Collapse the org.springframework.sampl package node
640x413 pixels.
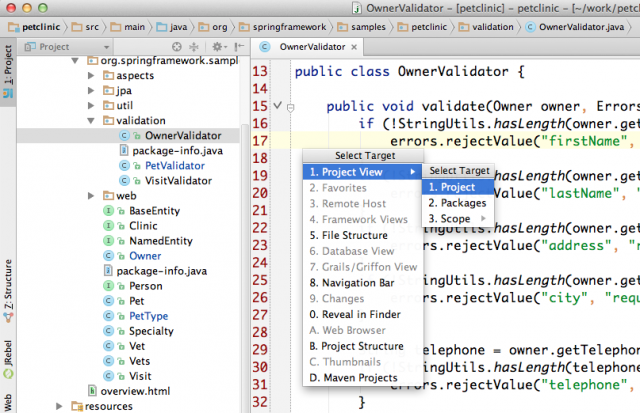coord(75,61)
